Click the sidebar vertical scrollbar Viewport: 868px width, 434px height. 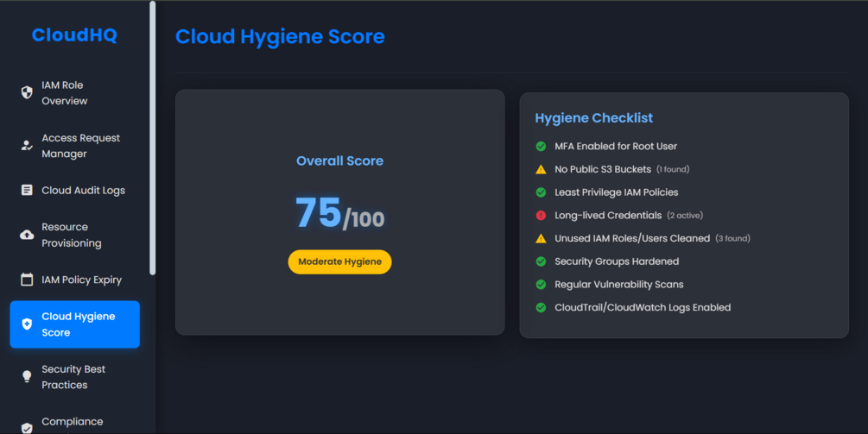pyautogui.click(x=152, y=138)
